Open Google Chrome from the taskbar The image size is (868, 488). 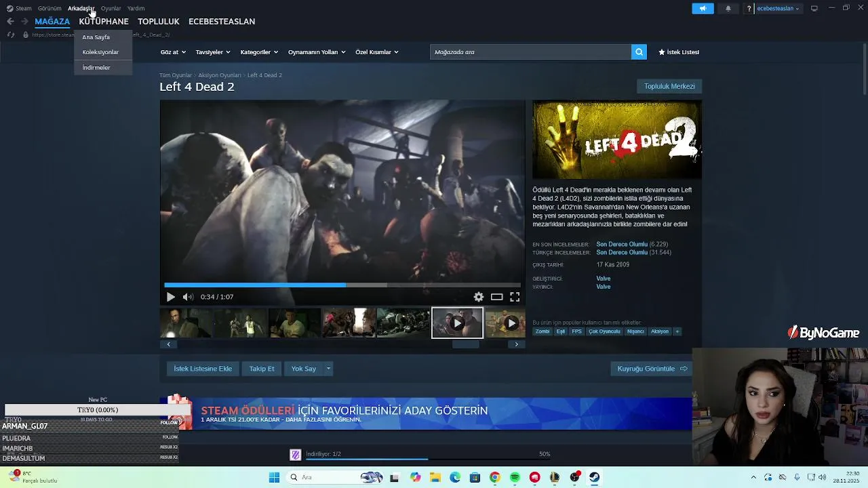pos(495,477)
